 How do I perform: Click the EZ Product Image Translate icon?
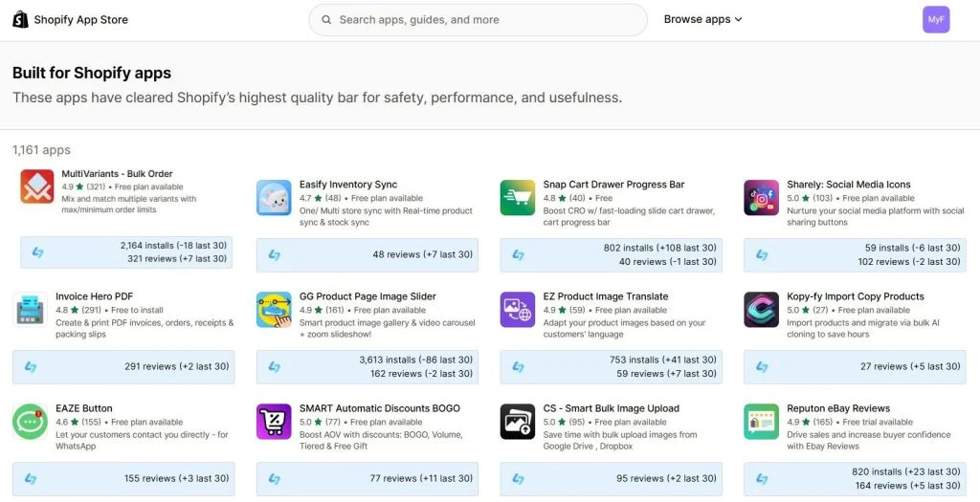click(x=518, y=310)
